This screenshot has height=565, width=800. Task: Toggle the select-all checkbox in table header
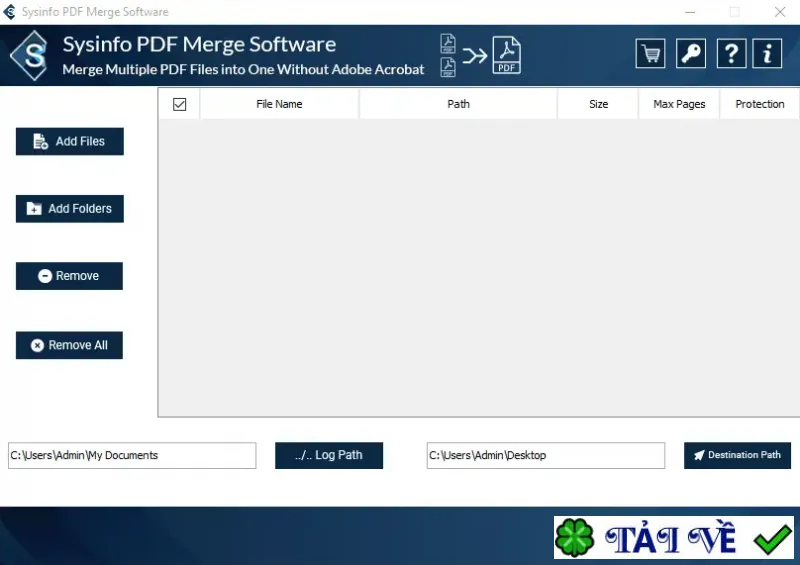coord(179,104)
